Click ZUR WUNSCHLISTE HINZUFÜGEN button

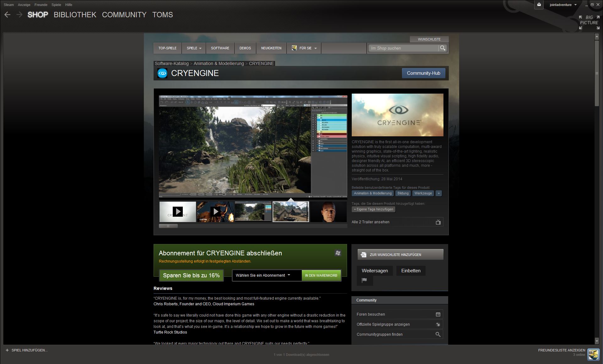[400, 255]
